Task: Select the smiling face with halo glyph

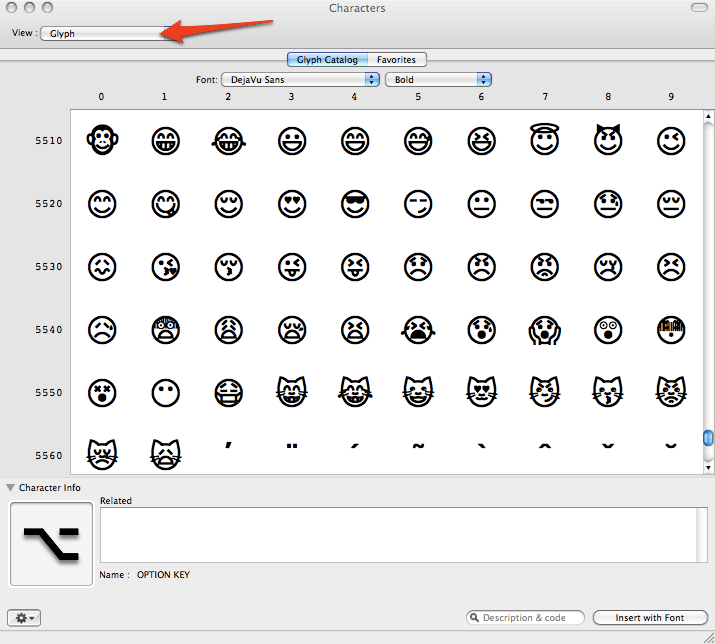Action: click(x=544, y=139)
